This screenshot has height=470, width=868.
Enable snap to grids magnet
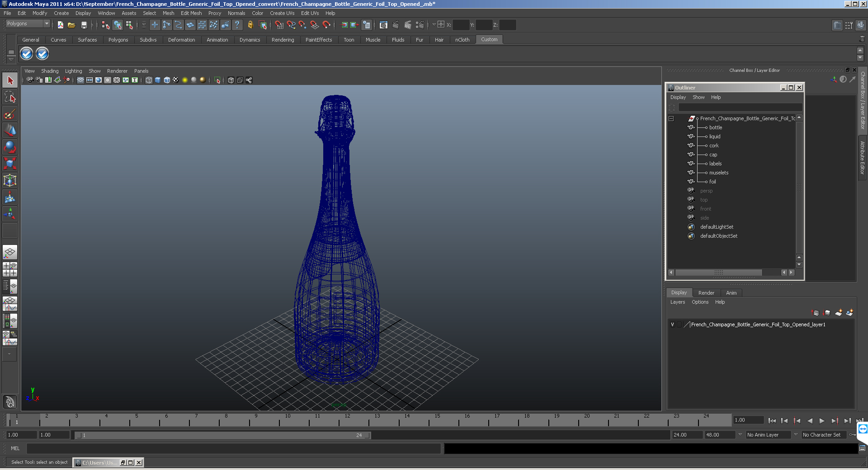[x=279, y=25]
